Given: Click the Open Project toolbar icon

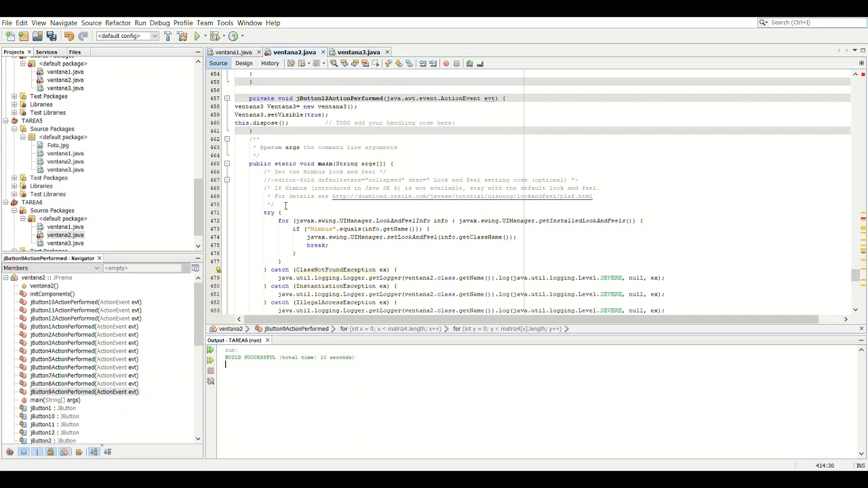Looking at the screenshot, I should [x=38, y=36].
